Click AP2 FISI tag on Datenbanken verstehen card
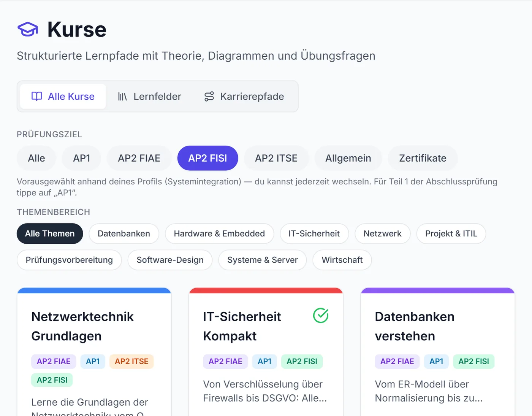This screenshot has width=532, height=416. (473, 361)
